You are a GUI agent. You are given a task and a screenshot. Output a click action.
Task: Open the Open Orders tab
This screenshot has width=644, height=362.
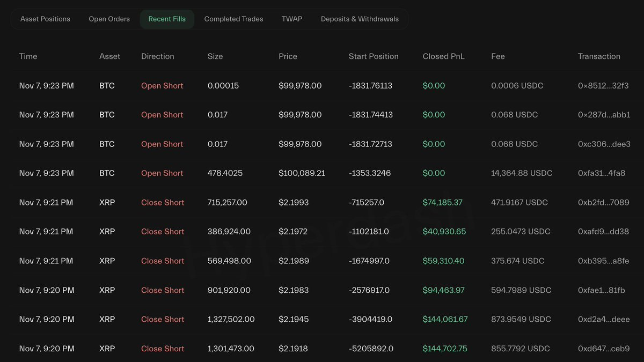tap(109, 19)
